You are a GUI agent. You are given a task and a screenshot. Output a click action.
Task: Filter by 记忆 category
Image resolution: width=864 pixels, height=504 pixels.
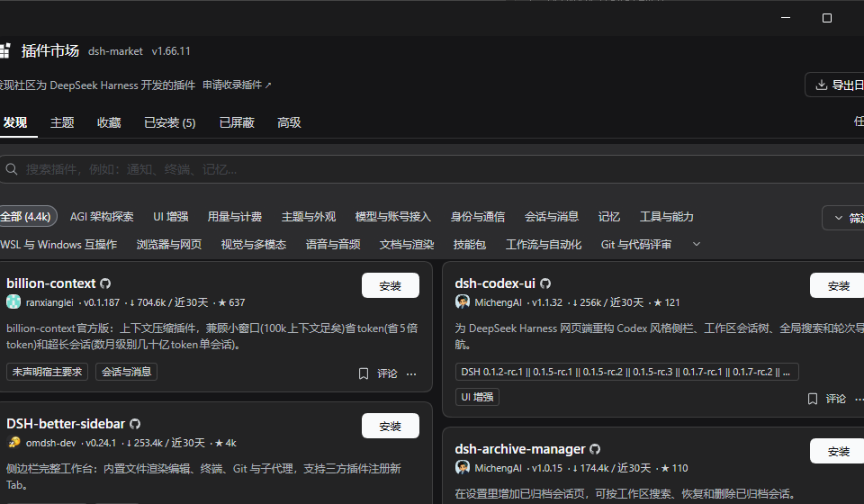[609, 217]
